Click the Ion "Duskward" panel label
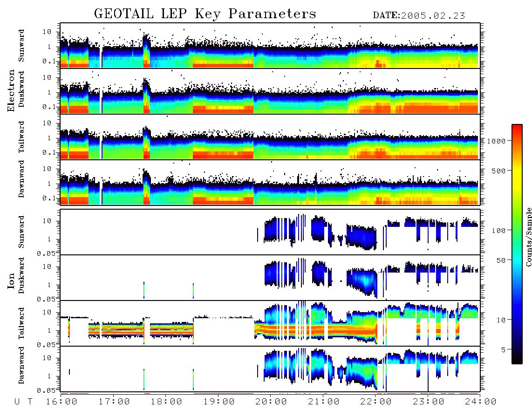 pos(21,275)
